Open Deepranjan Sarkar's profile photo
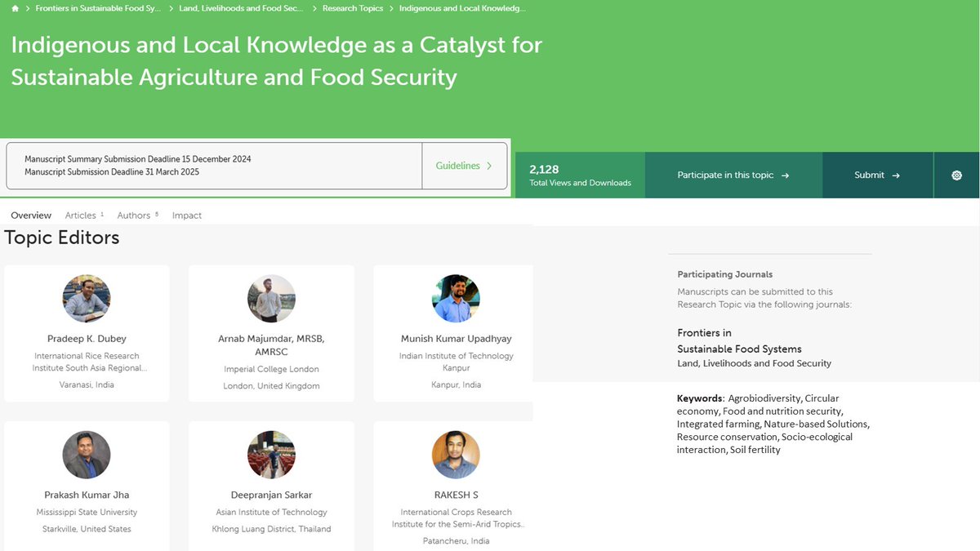The width and height of the screenshot is (980, 551). pyautogui.click(x=271, y=455)
